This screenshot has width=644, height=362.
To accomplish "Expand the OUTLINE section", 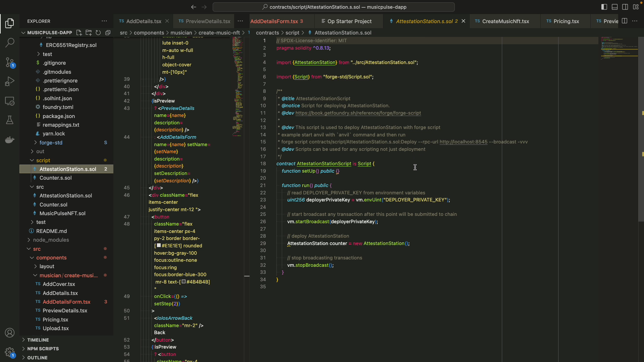I will click(x=37, y=358).
